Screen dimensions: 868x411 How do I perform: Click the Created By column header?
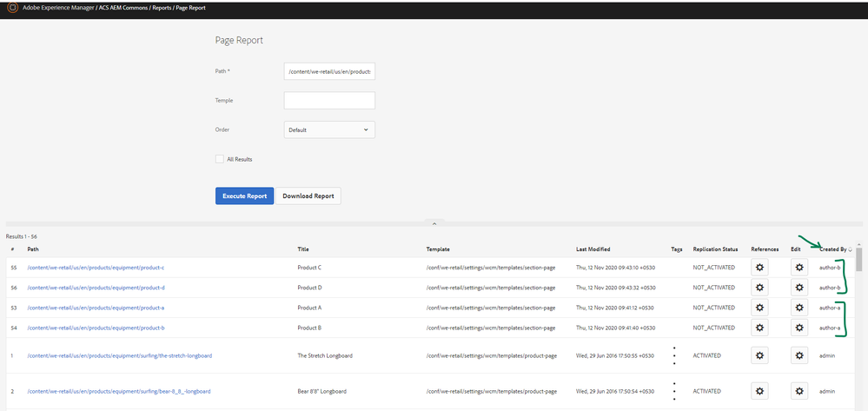tap(832, 249)
